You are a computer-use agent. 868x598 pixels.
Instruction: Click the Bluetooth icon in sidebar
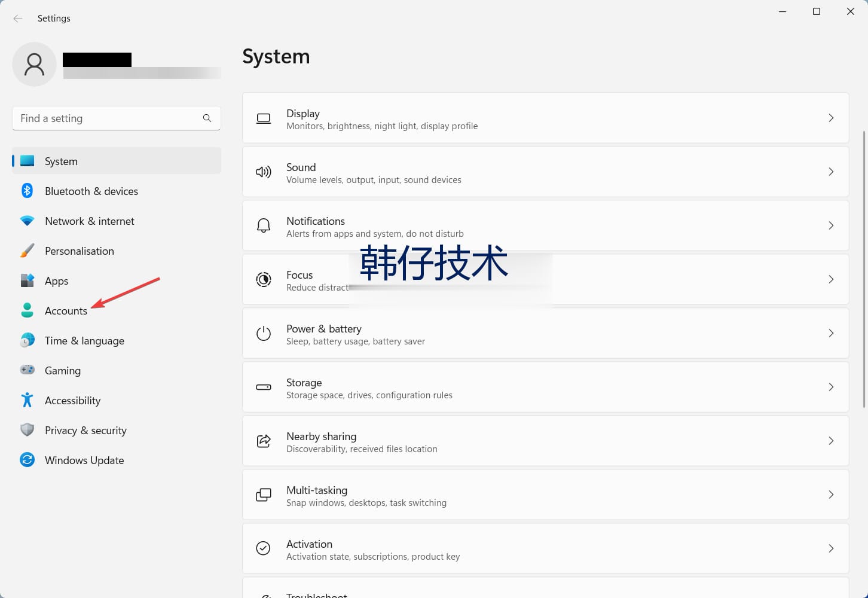27,191
